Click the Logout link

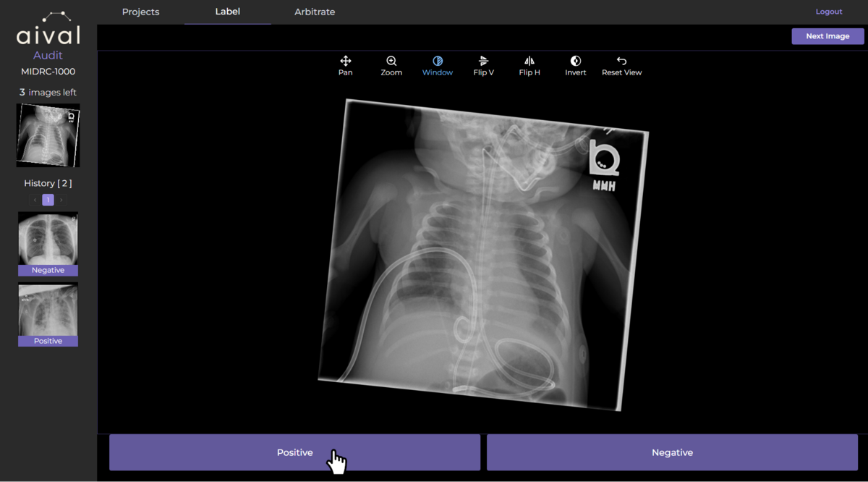(829, 11)
